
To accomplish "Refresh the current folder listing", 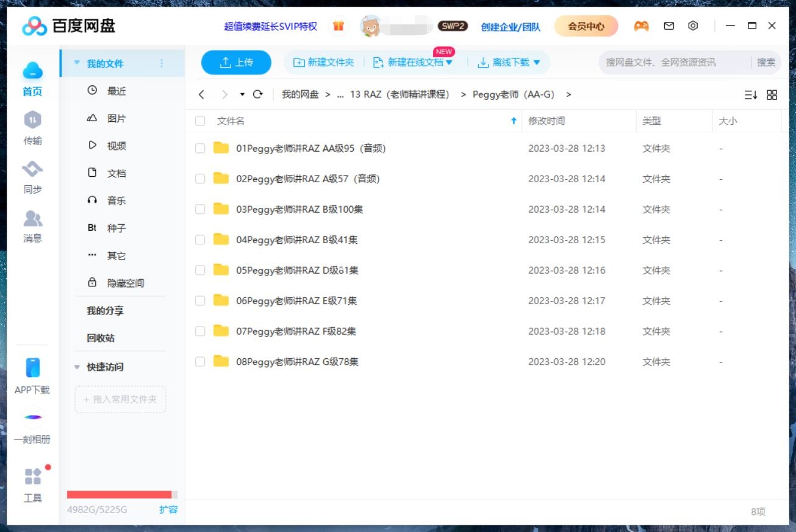I will point(257,94).
